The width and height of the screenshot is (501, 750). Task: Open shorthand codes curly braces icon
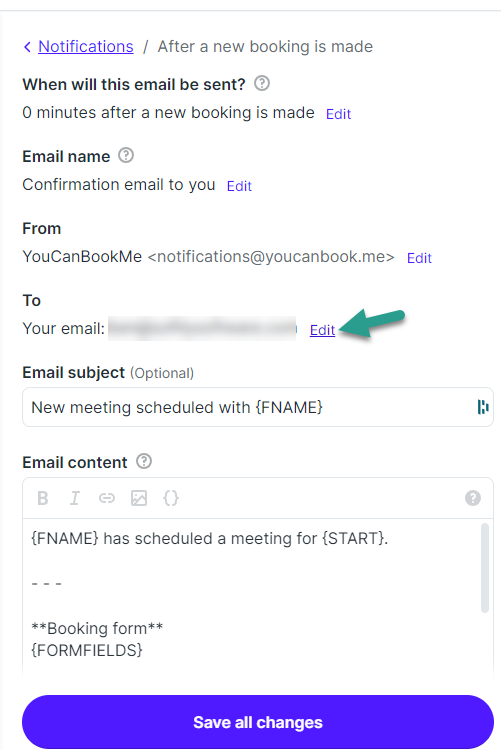click(171, 498)
